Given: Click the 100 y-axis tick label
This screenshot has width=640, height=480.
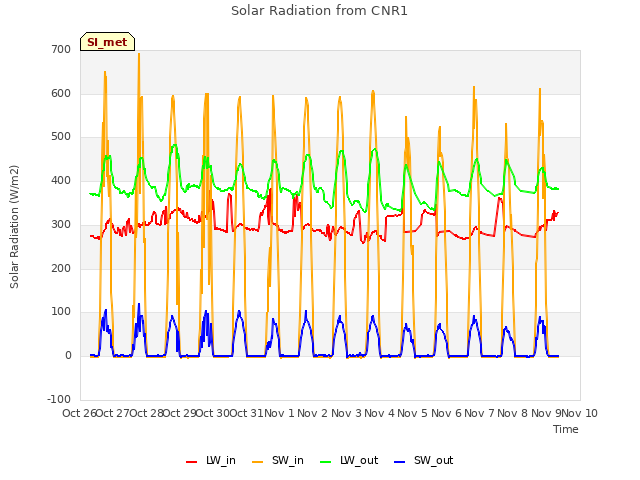Looking at the screenshot, I should [61, 312].
